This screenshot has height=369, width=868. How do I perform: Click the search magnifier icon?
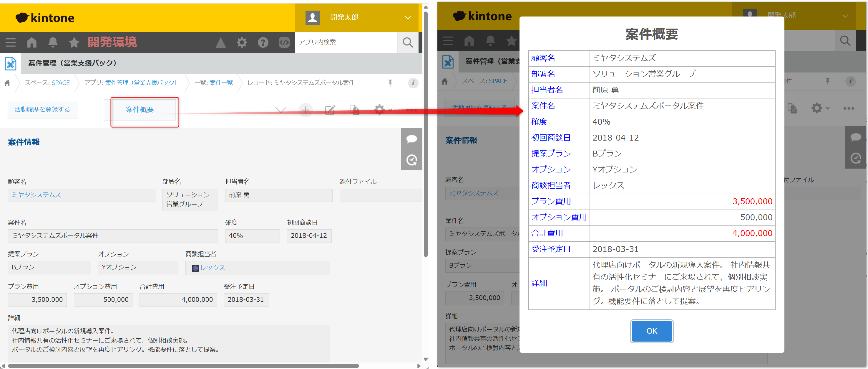[x=408, y=42]
